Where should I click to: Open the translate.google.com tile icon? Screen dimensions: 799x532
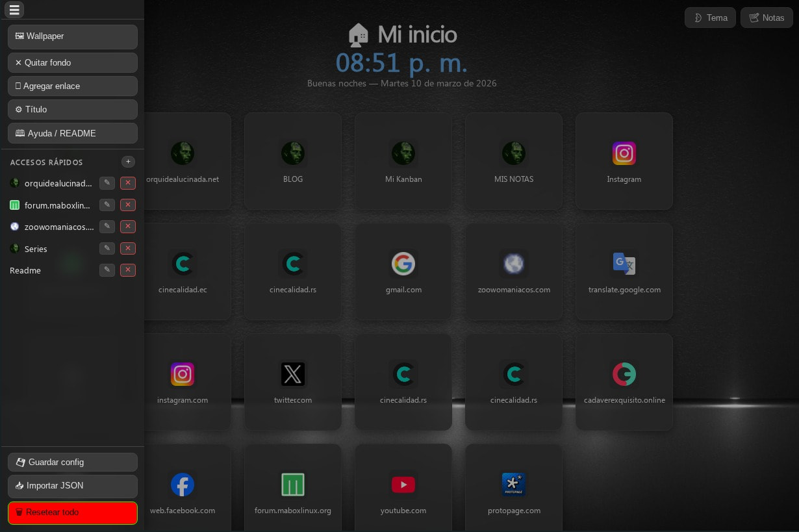pyautogui.click(x=624, y=264)
